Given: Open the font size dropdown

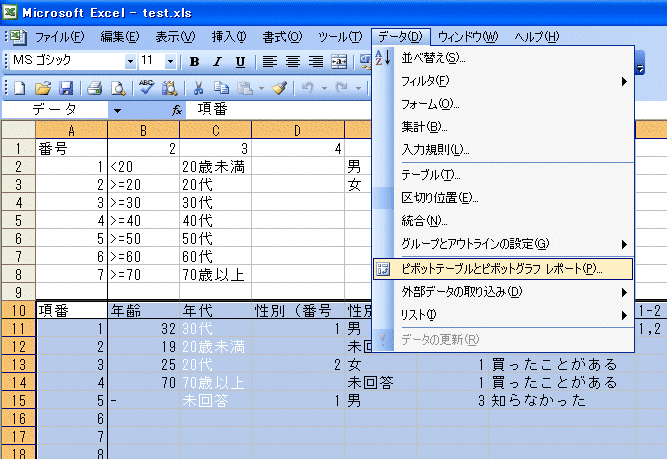Looking at the screenshot, I should (171, 62).
